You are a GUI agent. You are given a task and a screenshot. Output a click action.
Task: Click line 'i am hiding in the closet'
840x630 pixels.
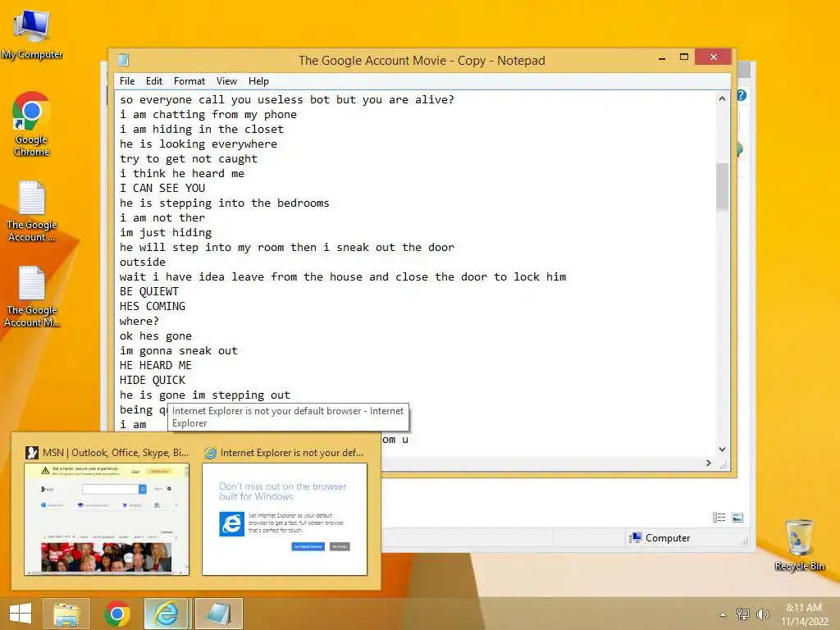click(x=202, y=129)
